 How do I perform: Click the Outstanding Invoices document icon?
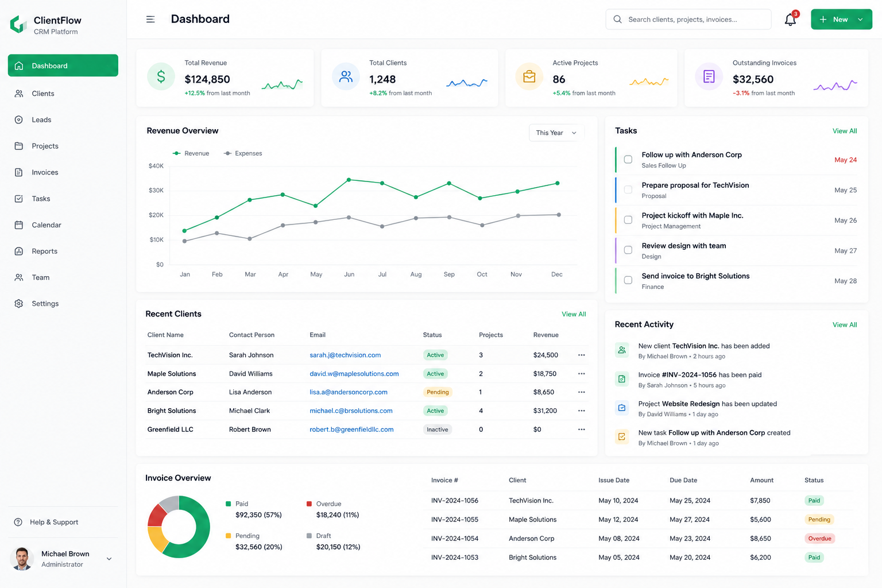[x=709, y=76]
